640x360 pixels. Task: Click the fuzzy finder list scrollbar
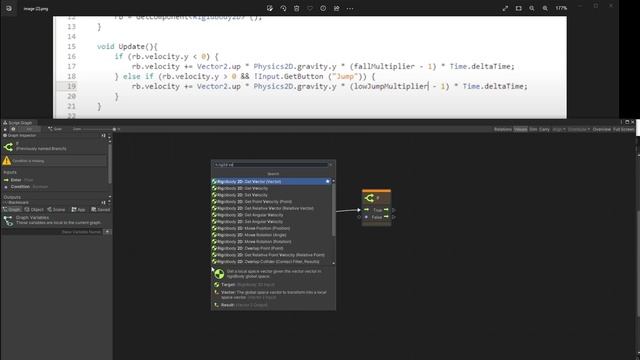[333, 210]
